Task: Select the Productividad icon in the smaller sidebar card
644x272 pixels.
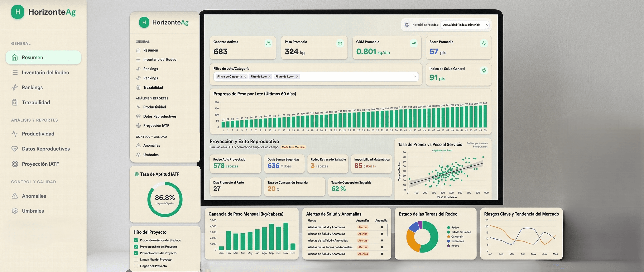Action: click(x=139, y=107)
